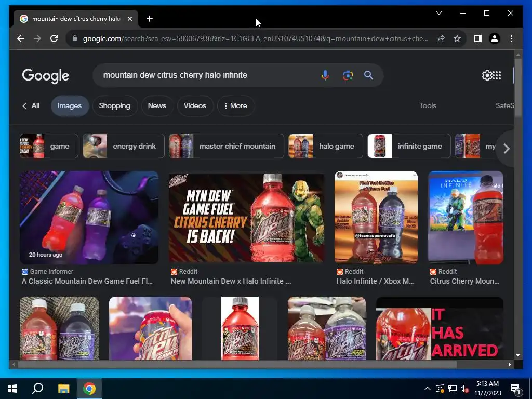Open the single red bottle white background image
The width and height of the screenshot is (532, 399).
tap(240, 328)
